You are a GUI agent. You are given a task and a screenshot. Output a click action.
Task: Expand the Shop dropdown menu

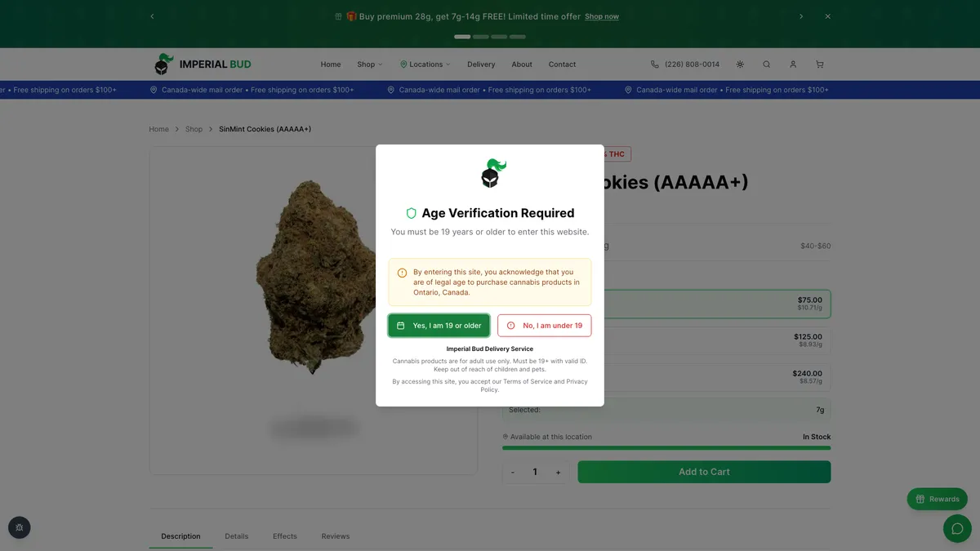369,64
